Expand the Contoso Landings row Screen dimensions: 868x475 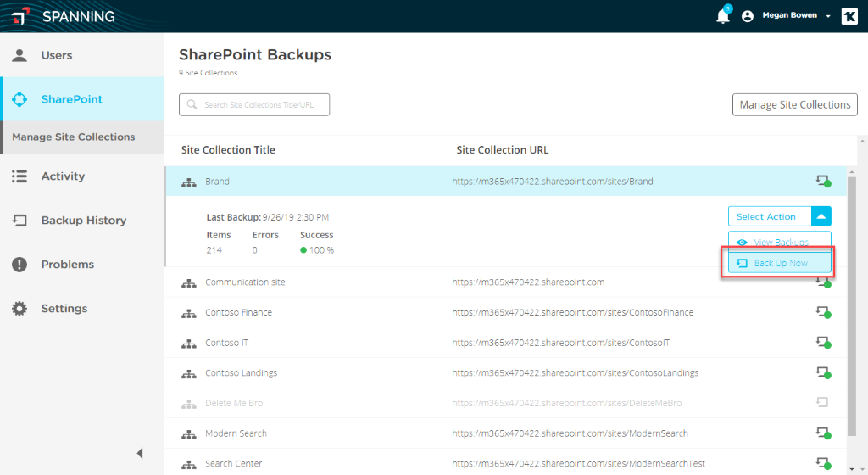click(x=505, y=372)
